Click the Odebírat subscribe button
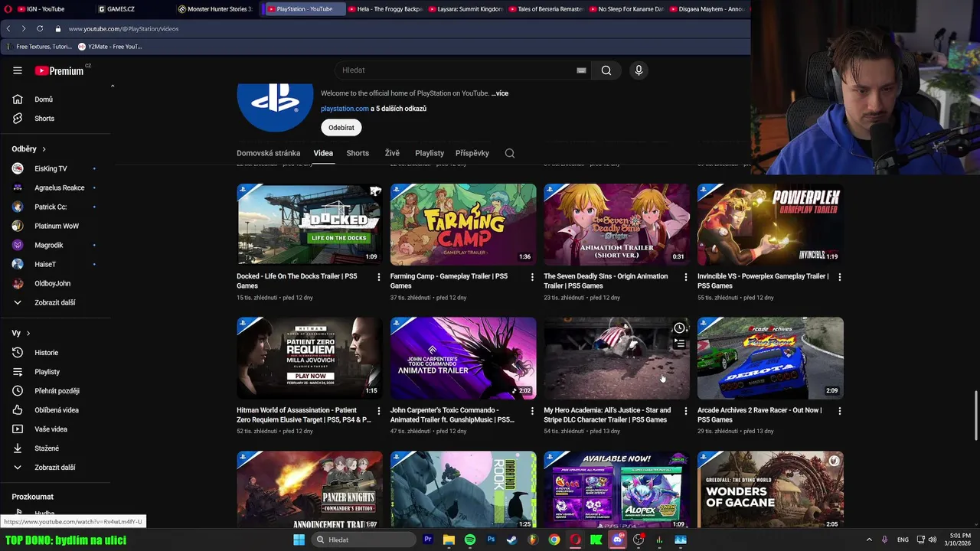The height and width of the screenshot is (551, 980). coord(341,128)
